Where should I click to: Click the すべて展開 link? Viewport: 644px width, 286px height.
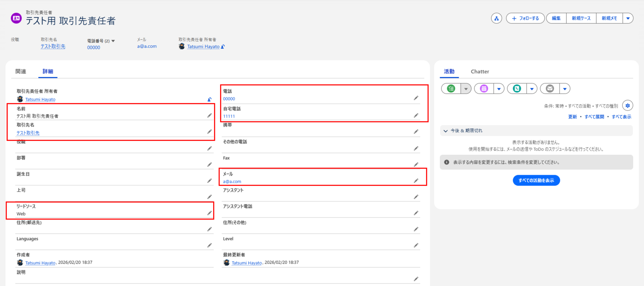click(594, 117)
